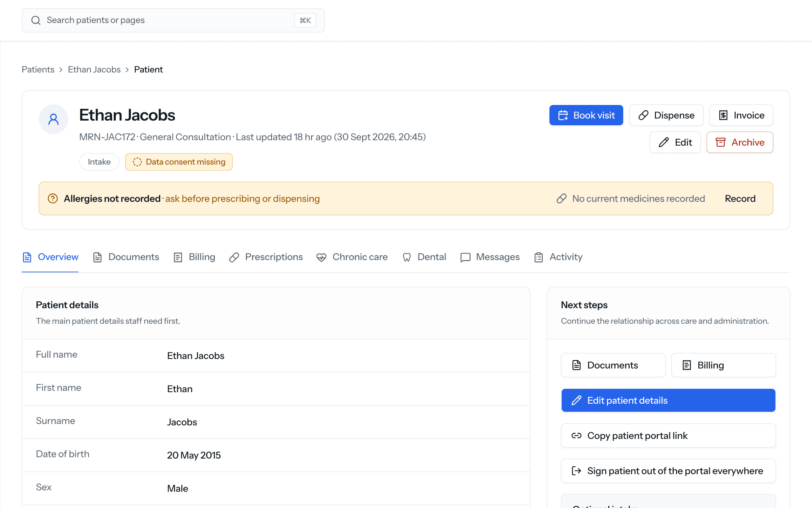Click Record in the allergies banner
Screen dimensions: 812x508
740,198
